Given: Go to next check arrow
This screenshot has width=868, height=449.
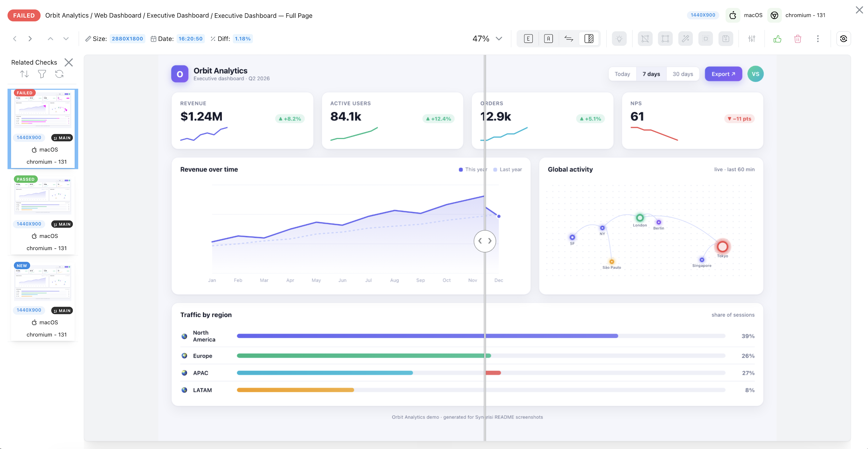Looking at the screenshot, I should click(x=30, y=39).
